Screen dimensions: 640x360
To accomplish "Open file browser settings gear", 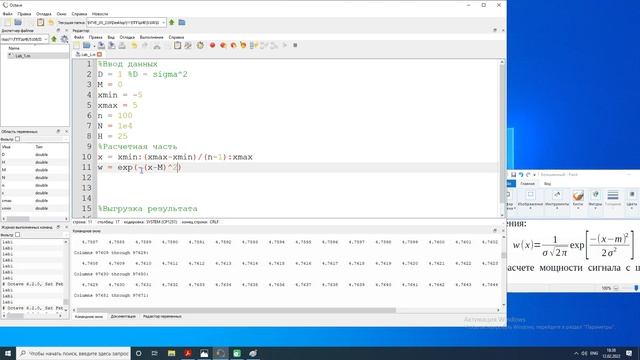I will (64, 39).
